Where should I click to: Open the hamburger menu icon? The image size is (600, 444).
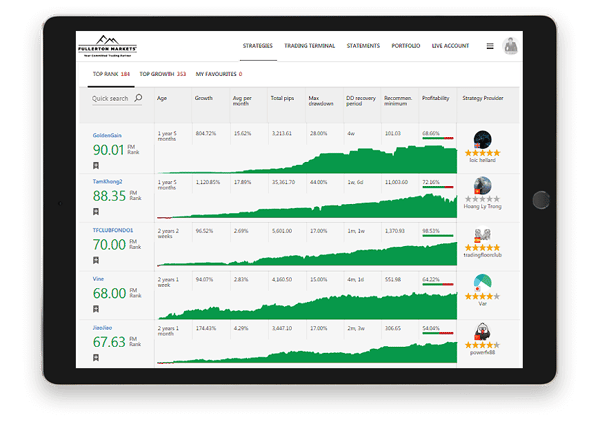[x=490, y=46]
